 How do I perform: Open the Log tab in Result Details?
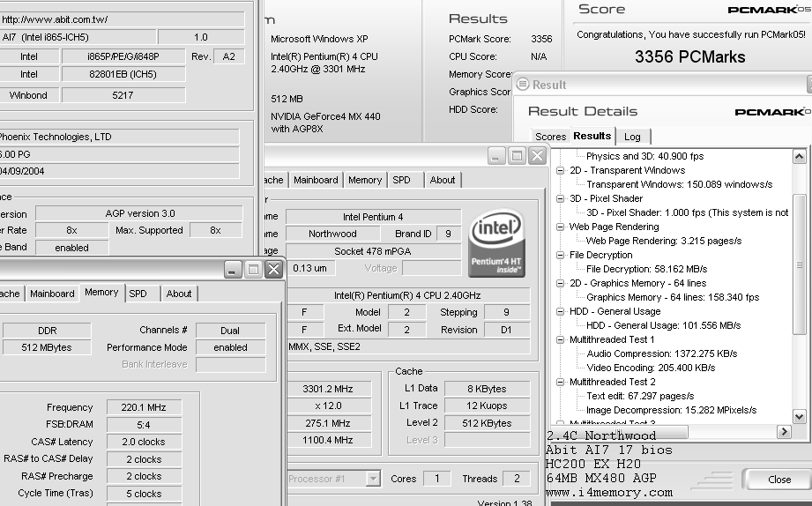coord(632,137)
